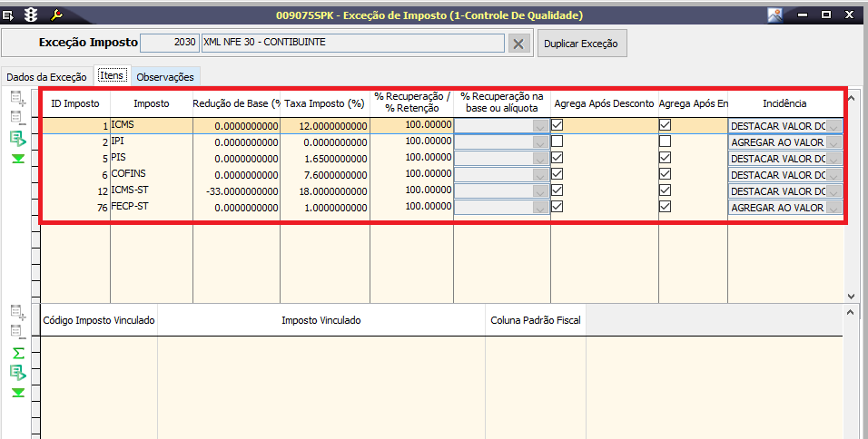Image resolution: width=868 pixels, height=439 pixels.
Task: Toggle second Agrega Após checkbox for FECP-ST row
Action: [666, 207]
